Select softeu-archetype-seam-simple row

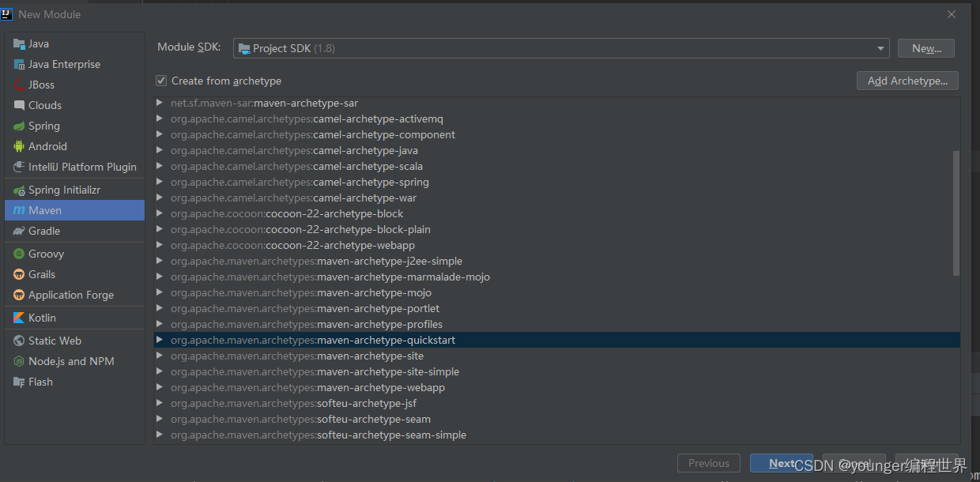pyautogui.click(x=557, y=435)
